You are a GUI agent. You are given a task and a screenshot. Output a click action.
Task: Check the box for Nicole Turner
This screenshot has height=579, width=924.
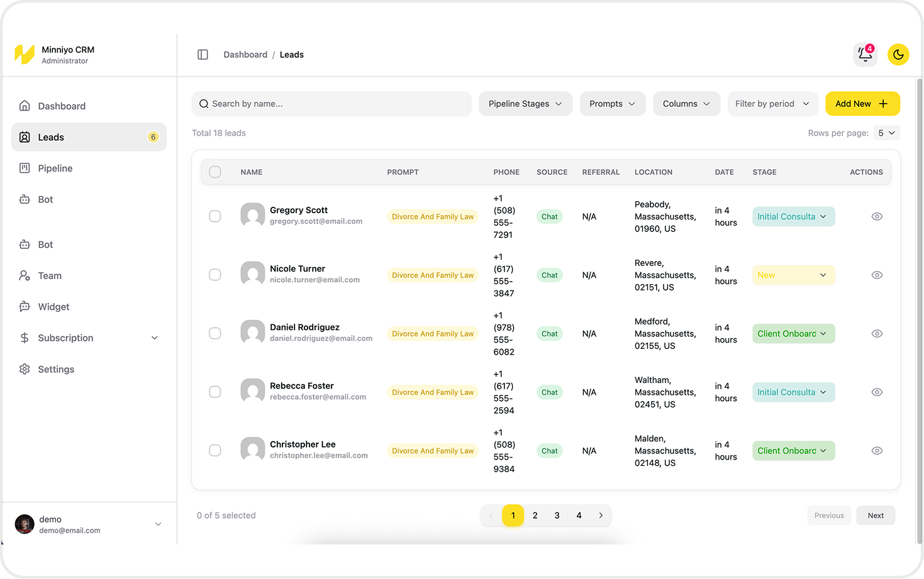pyautogui.click(x=215, y=275)
